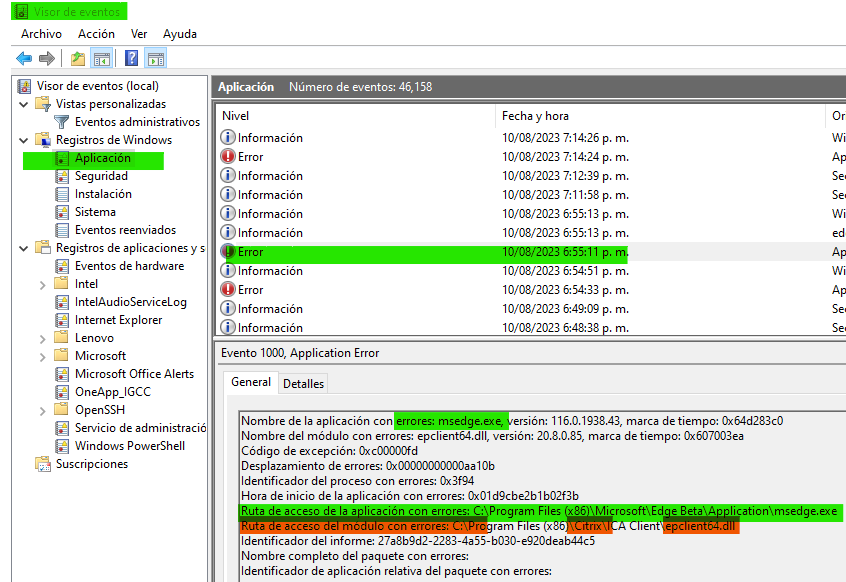Image resolution: width=846 pixels, height=582 pixels.
Task: Select the Información event at 6:54:51
Action: click(x=530, y=271)
